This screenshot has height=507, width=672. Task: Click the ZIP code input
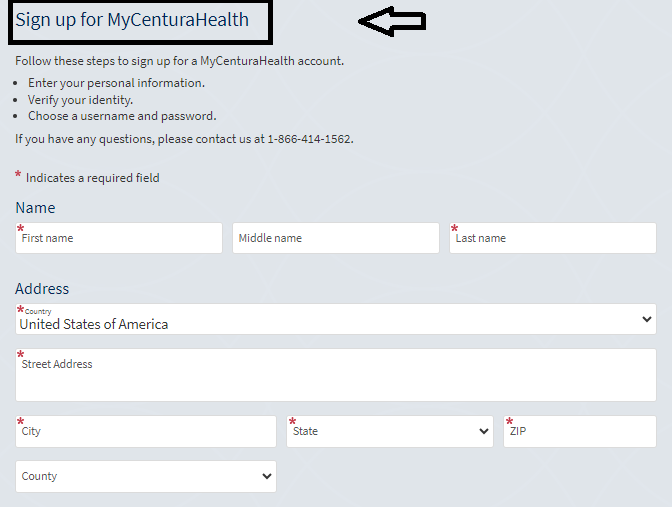tap(580, 432)
